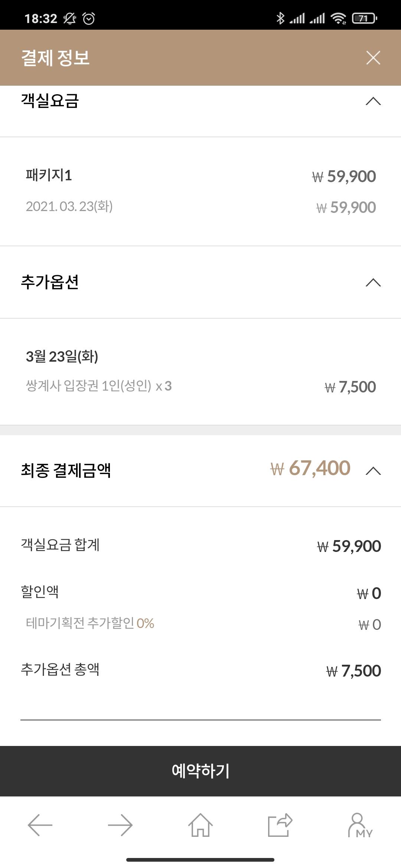Tap the Wi-Fi status icon
Image resolution: width=401 pixels, height=868 pixels.
(338, 18)
